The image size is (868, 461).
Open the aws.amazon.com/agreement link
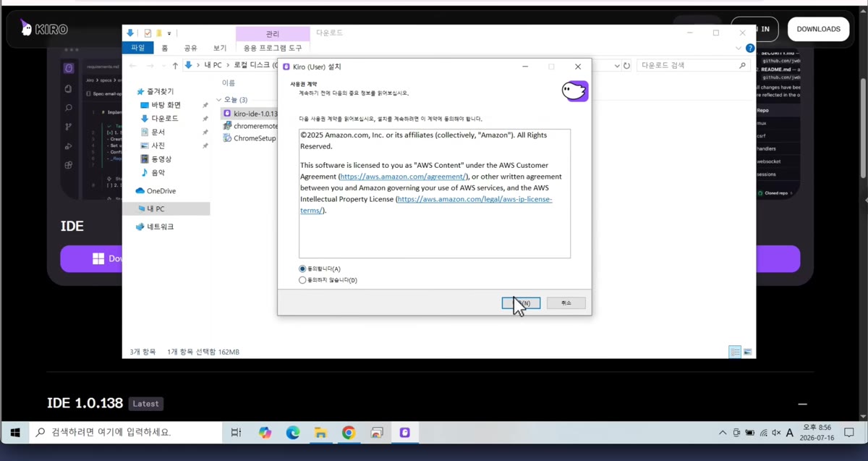pyautogui.click(x=403, y=177)
